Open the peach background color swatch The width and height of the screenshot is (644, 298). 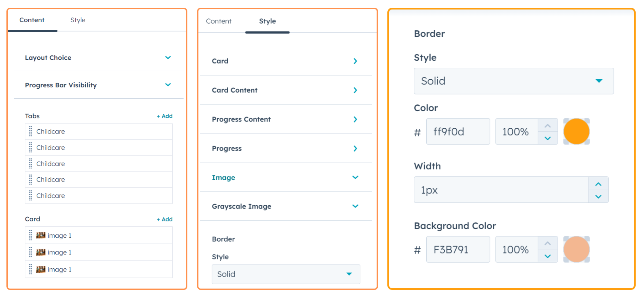pos(576,249)
